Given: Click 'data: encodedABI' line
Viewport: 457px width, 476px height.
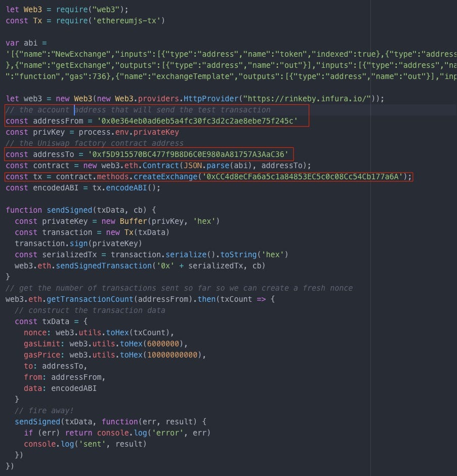Looking at the screenshot, I should click(60, 388).
